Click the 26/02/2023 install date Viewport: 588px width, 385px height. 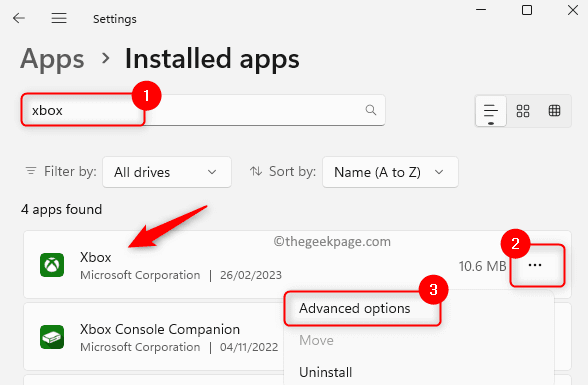click(250, 275)
